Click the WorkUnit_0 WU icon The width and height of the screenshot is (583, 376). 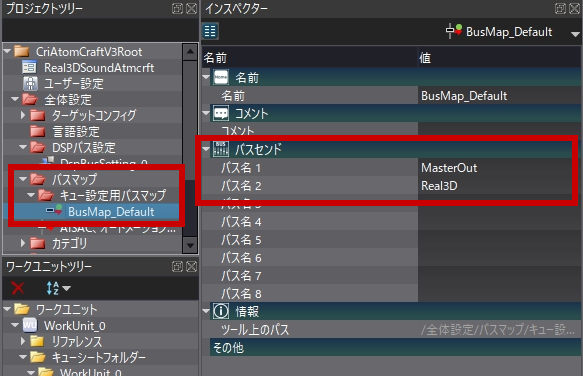click(x=30, y=325)
